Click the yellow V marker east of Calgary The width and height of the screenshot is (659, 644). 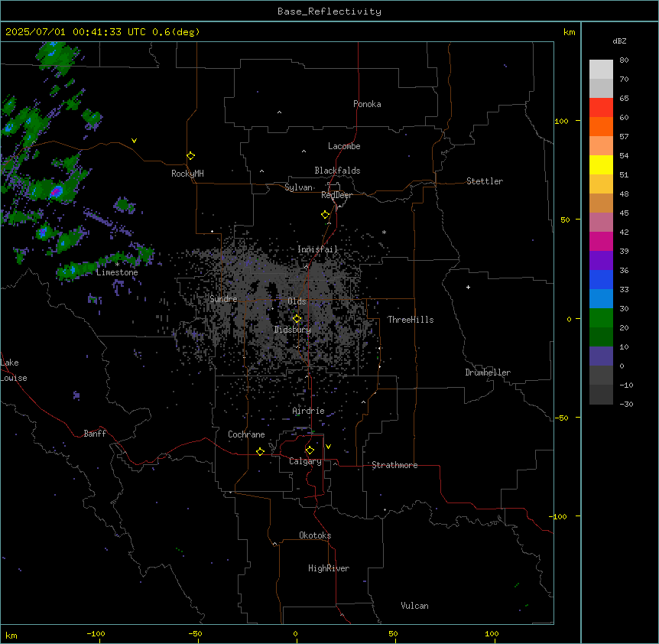(328, 447)
